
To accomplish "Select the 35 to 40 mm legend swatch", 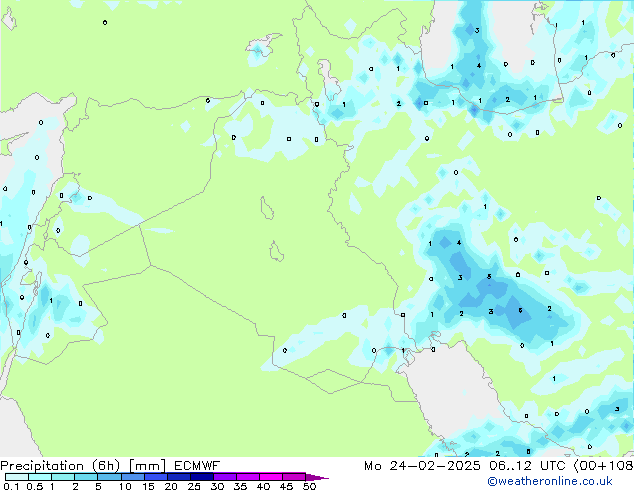I will pyautogui.click(x=248, y=477).
